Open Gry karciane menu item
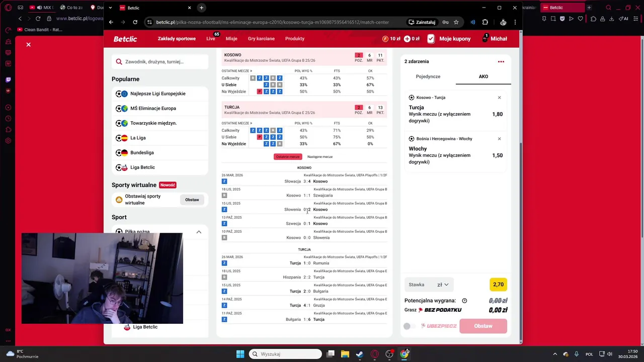644x362 pixels. [x=261, y=39]
